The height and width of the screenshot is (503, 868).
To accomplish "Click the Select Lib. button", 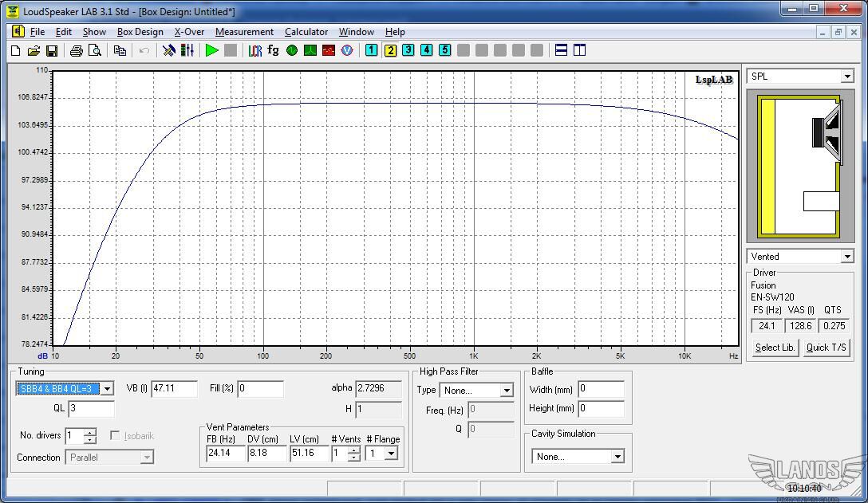I will 775,348.
